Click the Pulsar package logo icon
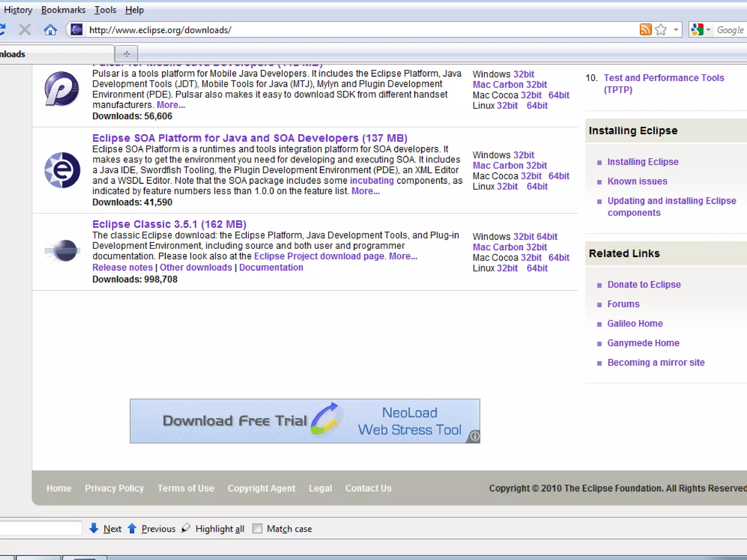The height and width of the screenshot is (560, 747). click(x=62, y=89)
